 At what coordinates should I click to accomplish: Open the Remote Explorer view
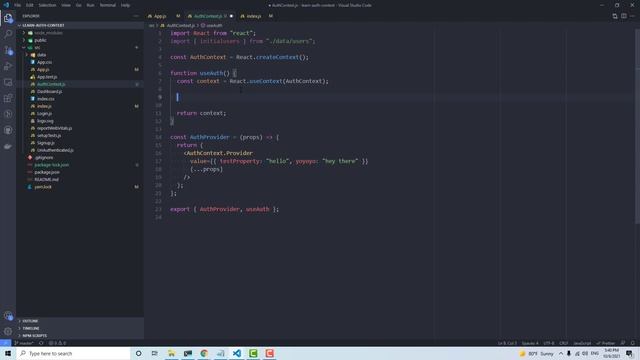pyautogui.click(x=8, y=82)
